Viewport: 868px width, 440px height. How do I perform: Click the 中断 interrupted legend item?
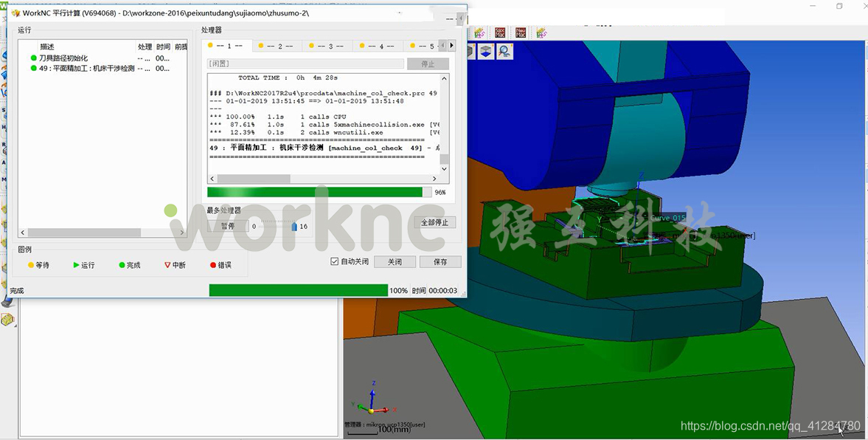click(x=175, y=265)
